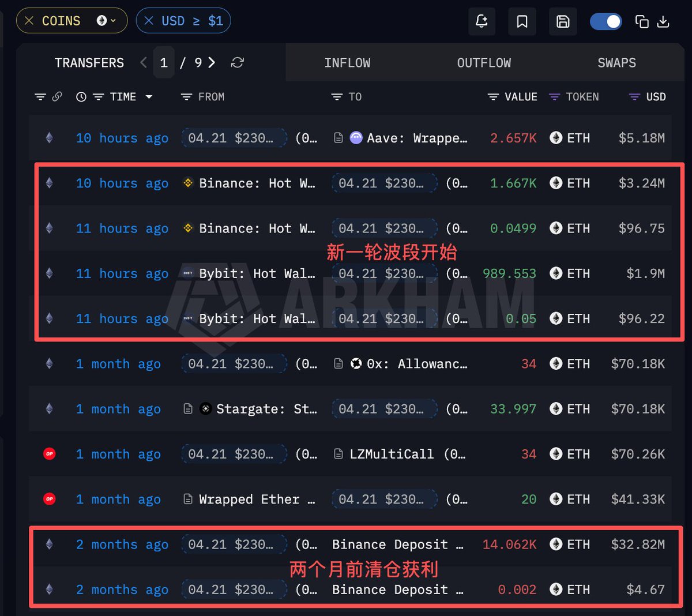The height and width of the screenshot is (616, 692).
Task: Click the 0x protocol logo icon
Action: [x=356, y=363]
